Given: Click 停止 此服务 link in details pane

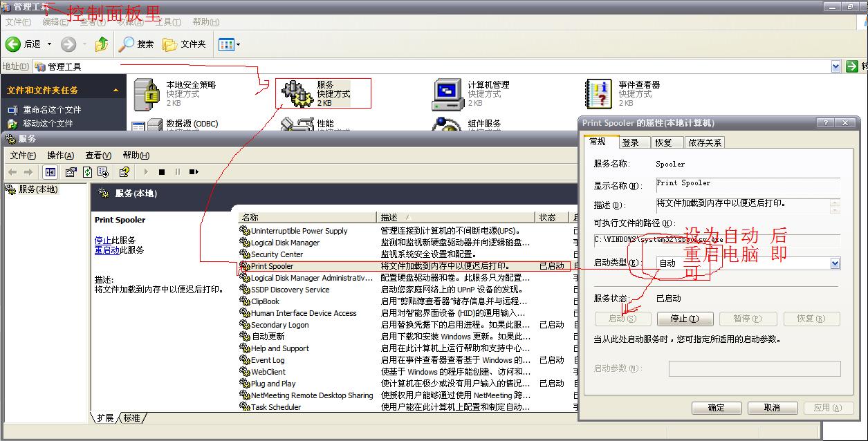Looking at the screenshot, I should [102, 241].
